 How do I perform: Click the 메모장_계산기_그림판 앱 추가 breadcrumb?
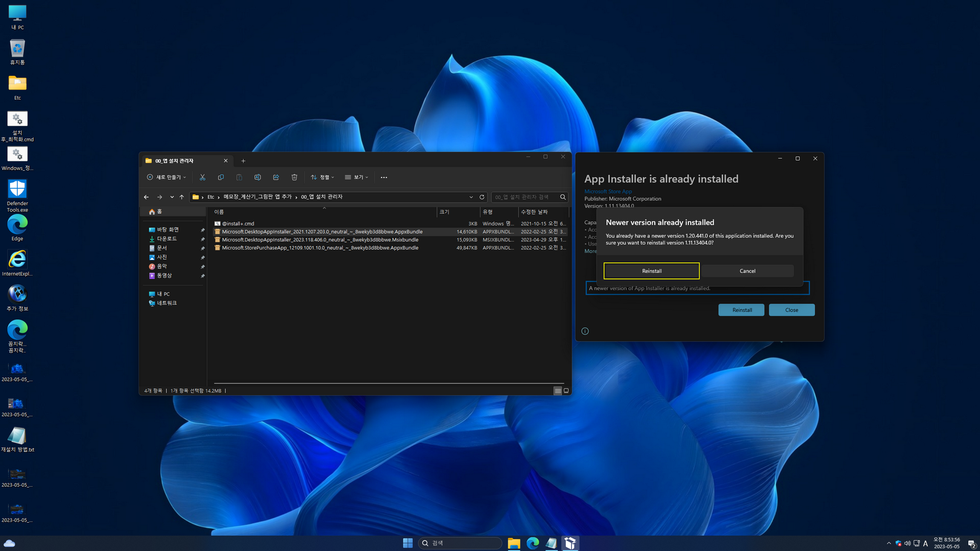click(x=257, y=197)
